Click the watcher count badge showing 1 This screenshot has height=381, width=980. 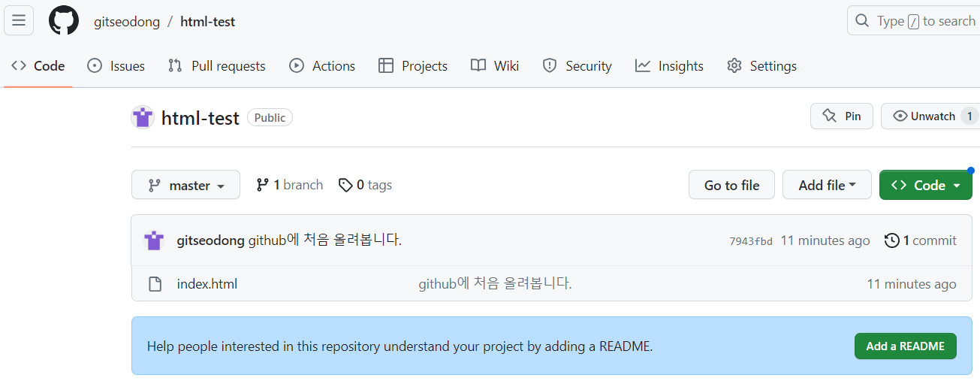[x=969, y=116]
